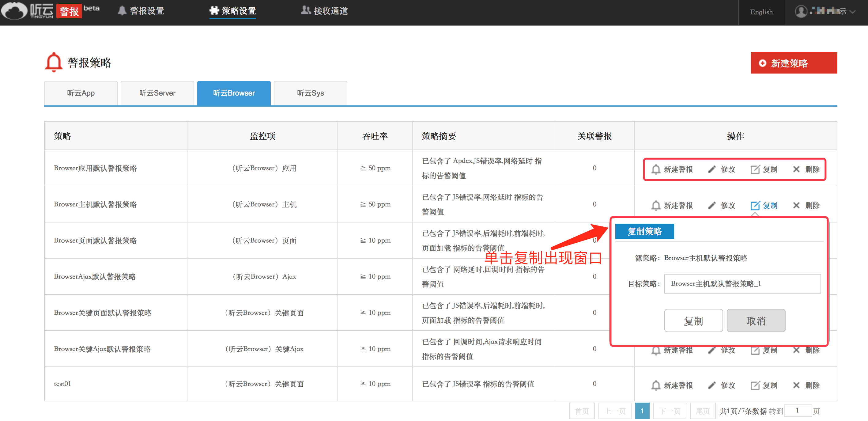Select policy name Browser主机默认警报策略 in table
Screen dimensions: 868x421
[x=95, y=204]
